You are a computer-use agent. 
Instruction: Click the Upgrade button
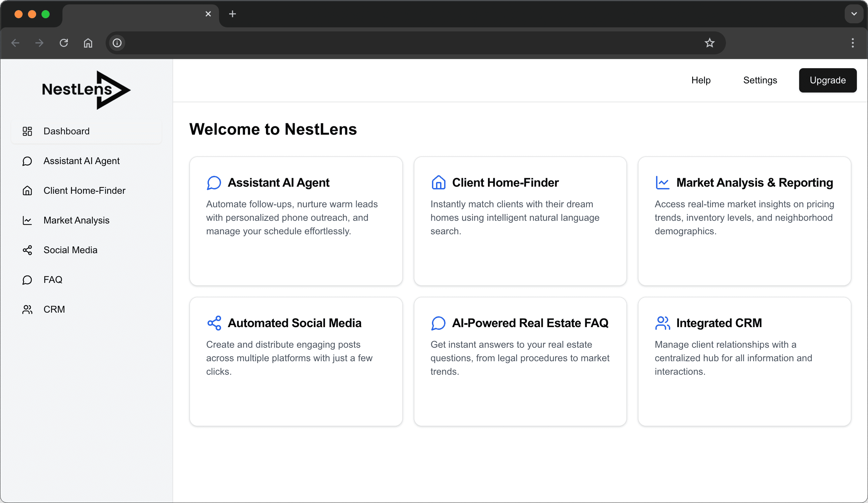coord(828,80)
